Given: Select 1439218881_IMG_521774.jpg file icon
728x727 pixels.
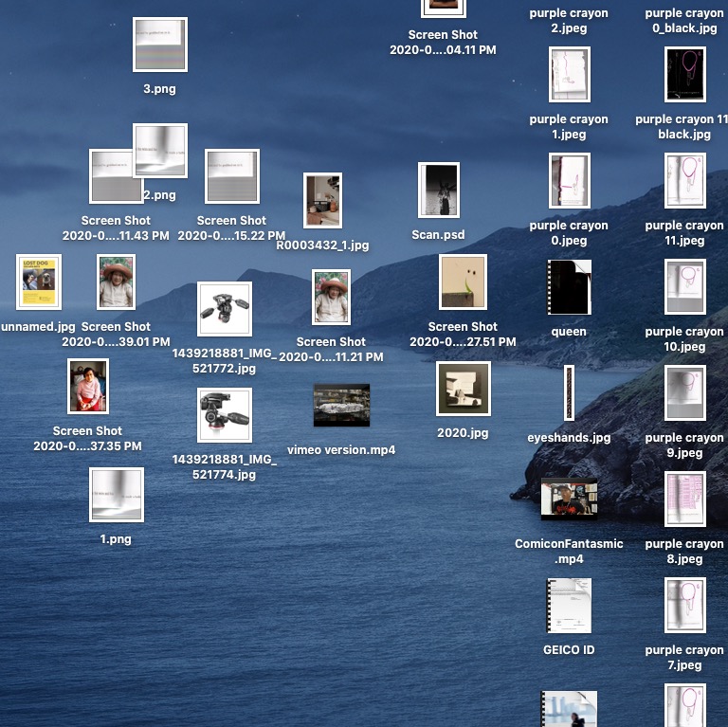Looking at the screenshot, I should coord(225,415).
